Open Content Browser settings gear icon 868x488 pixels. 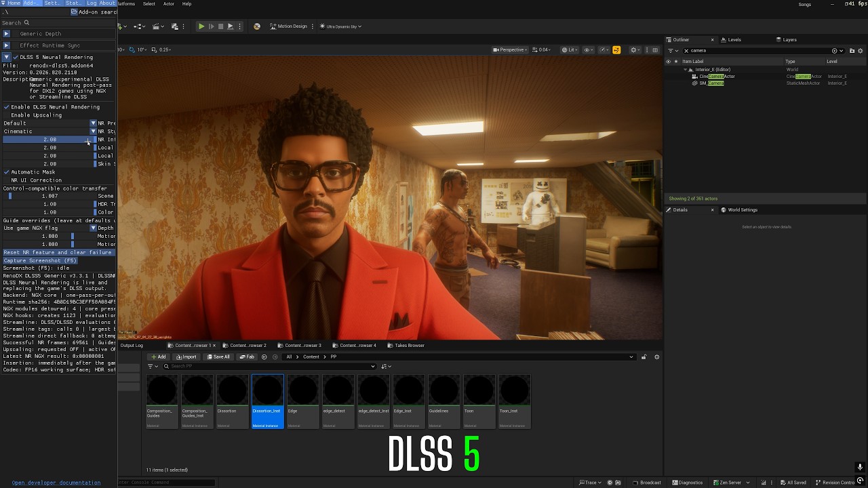pos(656,357)
